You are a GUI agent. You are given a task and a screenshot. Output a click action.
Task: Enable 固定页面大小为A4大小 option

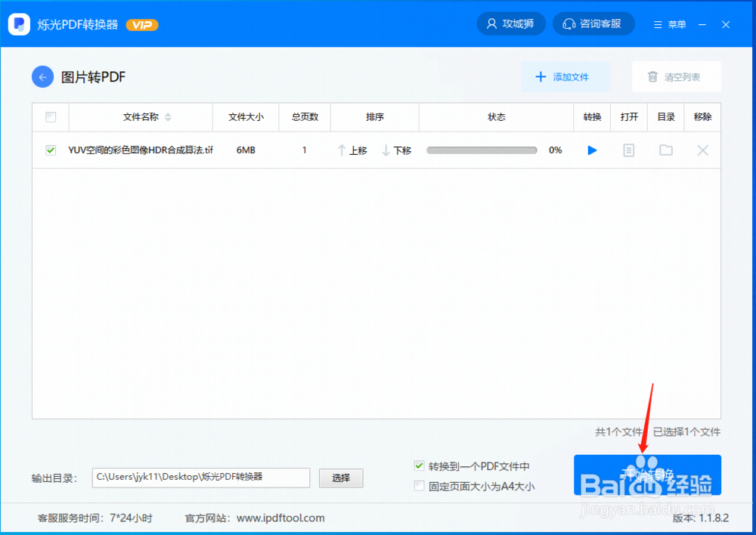pyautogui.click(x=419, y=485)
